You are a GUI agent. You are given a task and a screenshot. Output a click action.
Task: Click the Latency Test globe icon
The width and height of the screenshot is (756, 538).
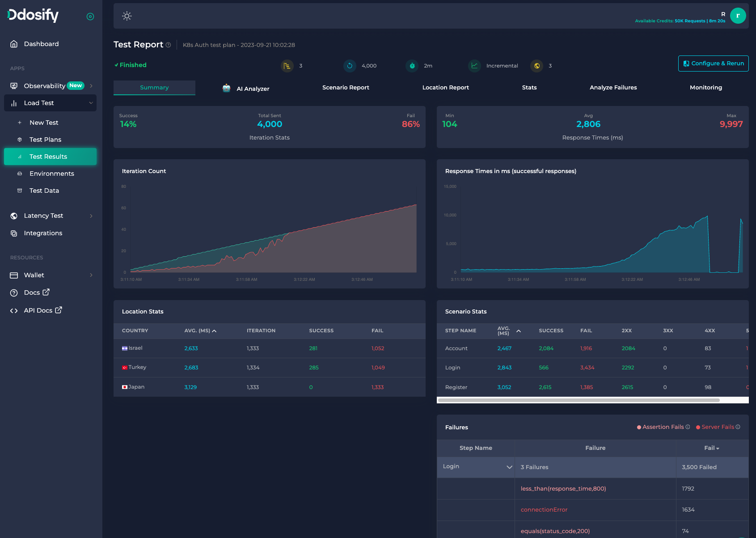tap(14, 216)
